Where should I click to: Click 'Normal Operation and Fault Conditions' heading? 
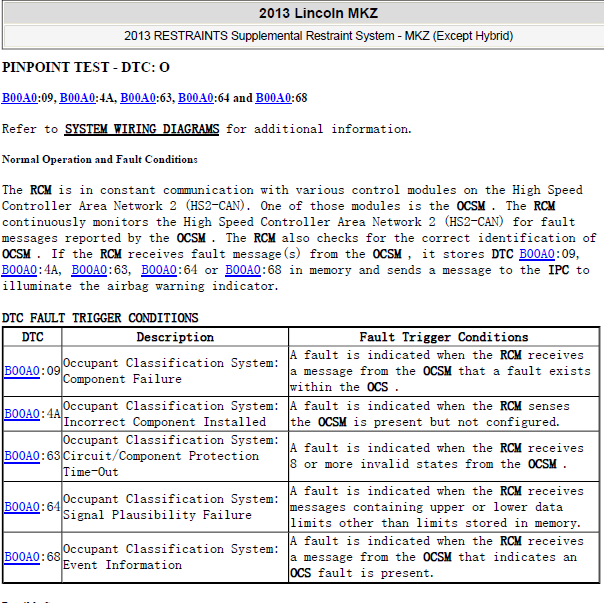pyautogui.click(x=100, y=160)
